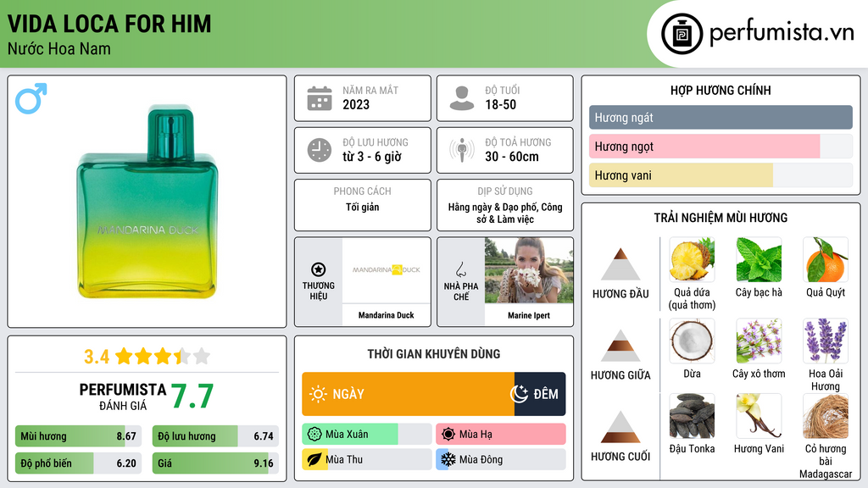
Task: Click the person icon beside Độ tuổi
Action: click(462, 98)
